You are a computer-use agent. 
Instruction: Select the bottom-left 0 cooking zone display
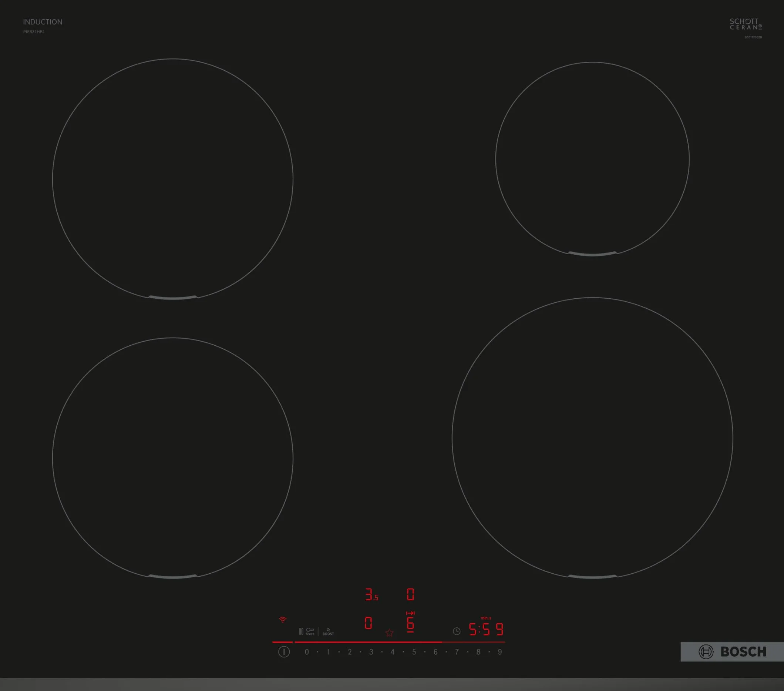[368, 623]
